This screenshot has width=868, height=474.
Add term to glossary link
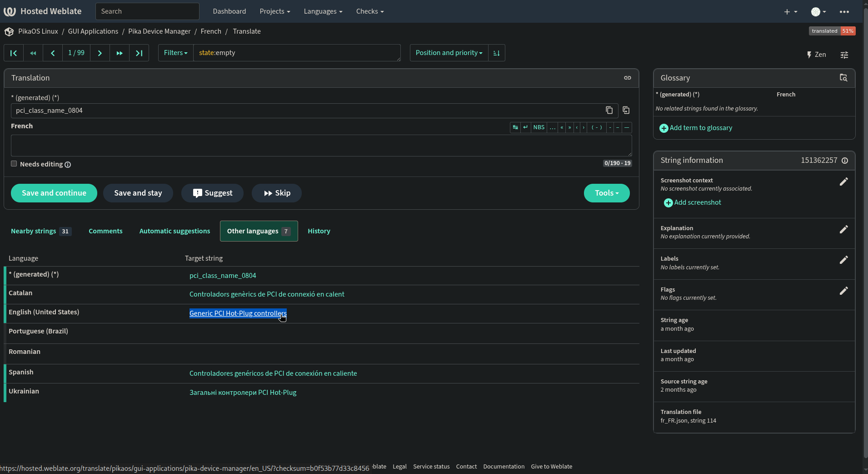pos(696,128)
